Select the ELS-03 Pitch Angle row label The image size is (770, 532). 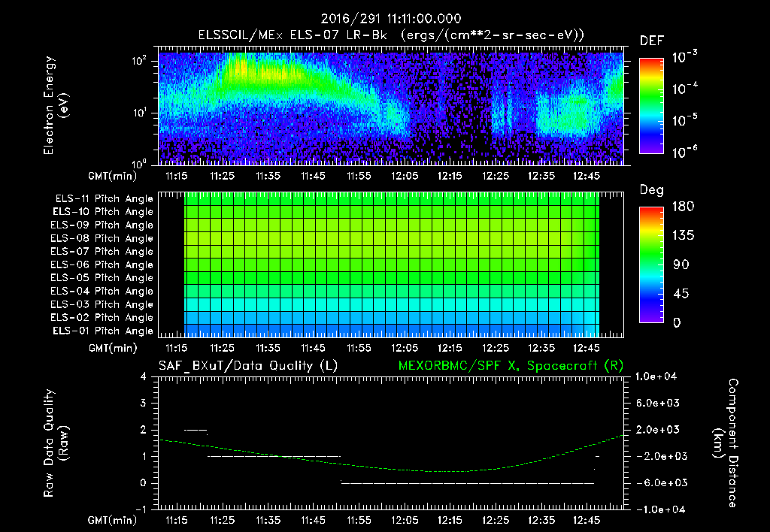tap(102, 305)
